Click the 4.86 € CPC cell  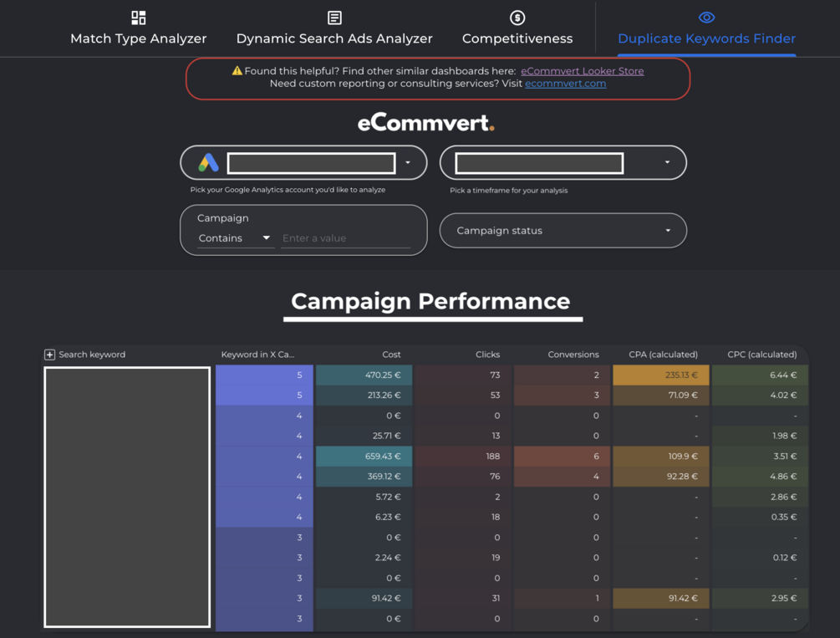[760, 477]
